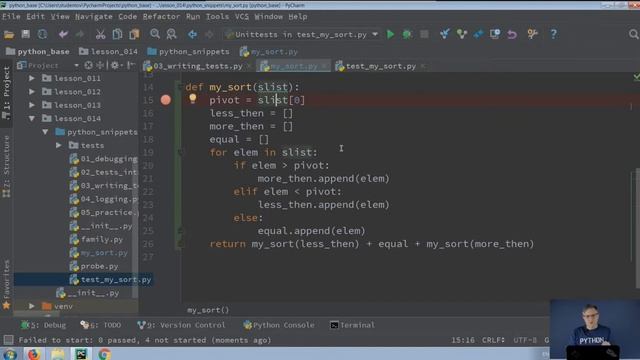The image size is (640, 360).
Task: Click the CRLF line separator indicator
Action: (493, 340)
